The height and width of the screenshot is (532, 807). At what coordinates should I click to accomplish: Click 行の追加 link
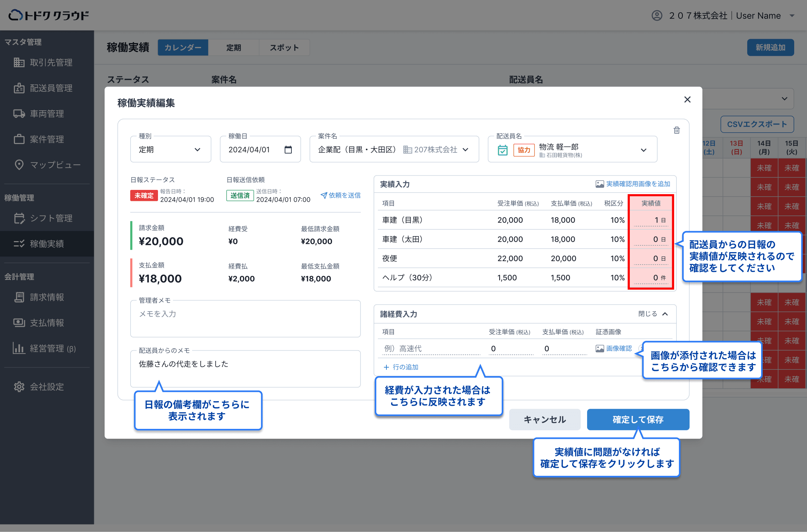(x=401, y=367)
